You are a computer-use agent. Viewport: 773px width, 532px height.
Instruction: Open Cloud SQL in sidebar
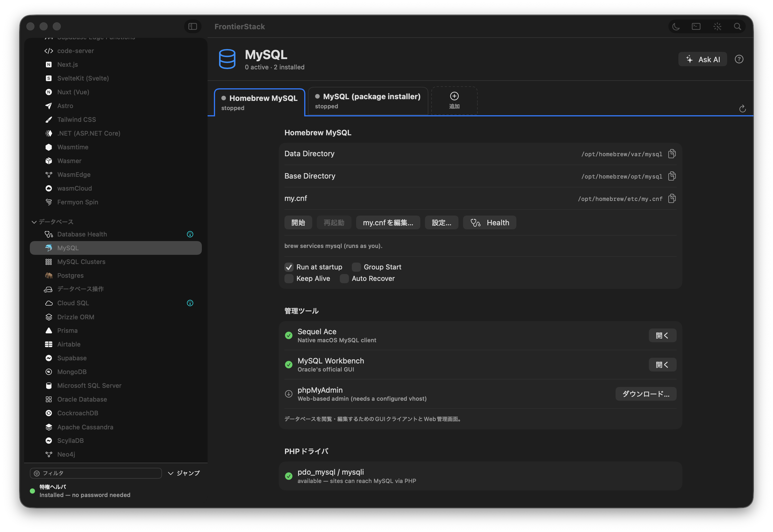[116, 303]
